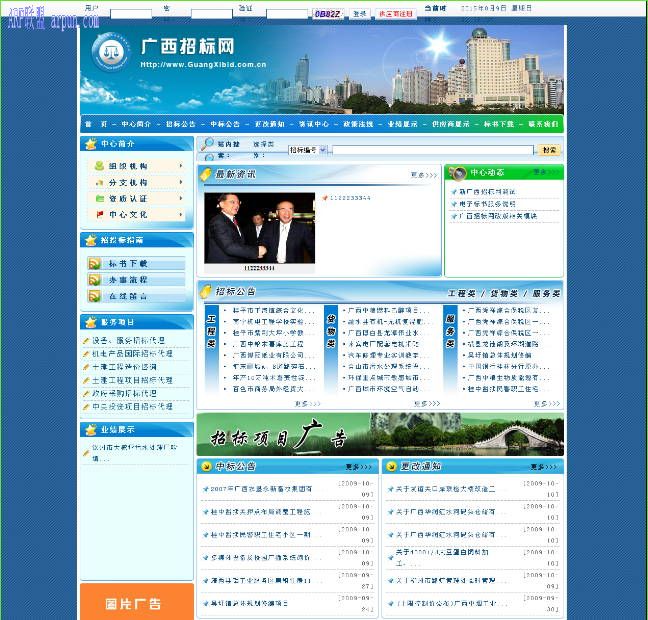
Task: Expand the 资质认证 submenu arrow
Action: tap(181, 198)
